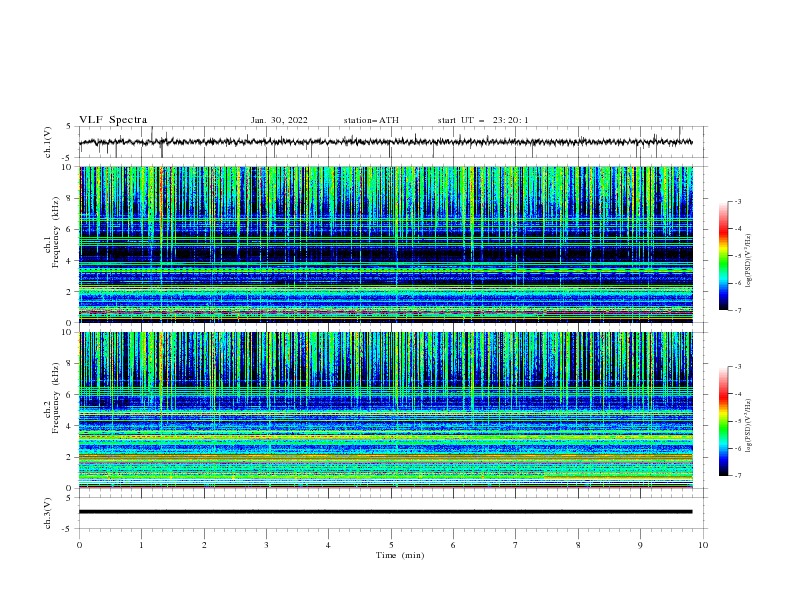The width and height of the screenshot is (792, 612).
Task: Click the "-3" label on ch.1 colour bar
Action: click(x=738, y=201)
